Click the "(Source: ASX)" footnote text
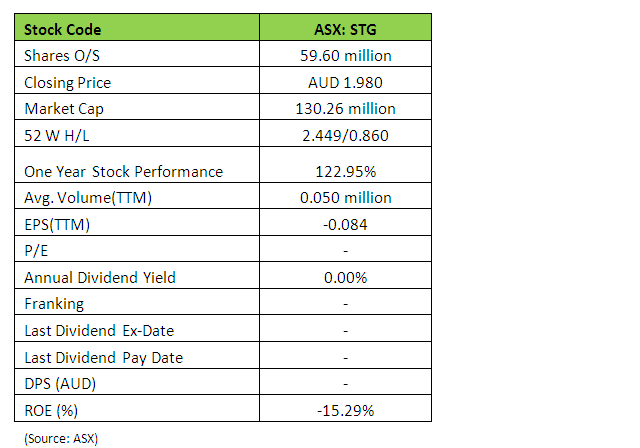Screen dimensions: 640x448 pos(62,437)
